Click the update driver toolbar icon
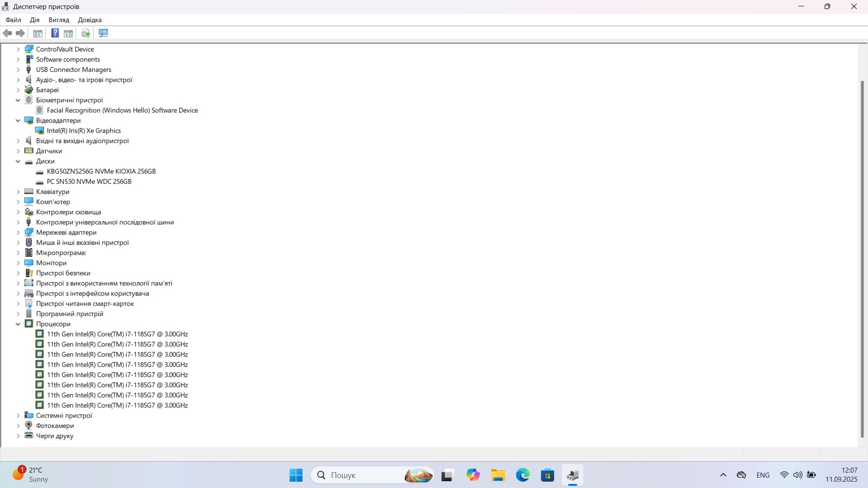 point(85,33)
